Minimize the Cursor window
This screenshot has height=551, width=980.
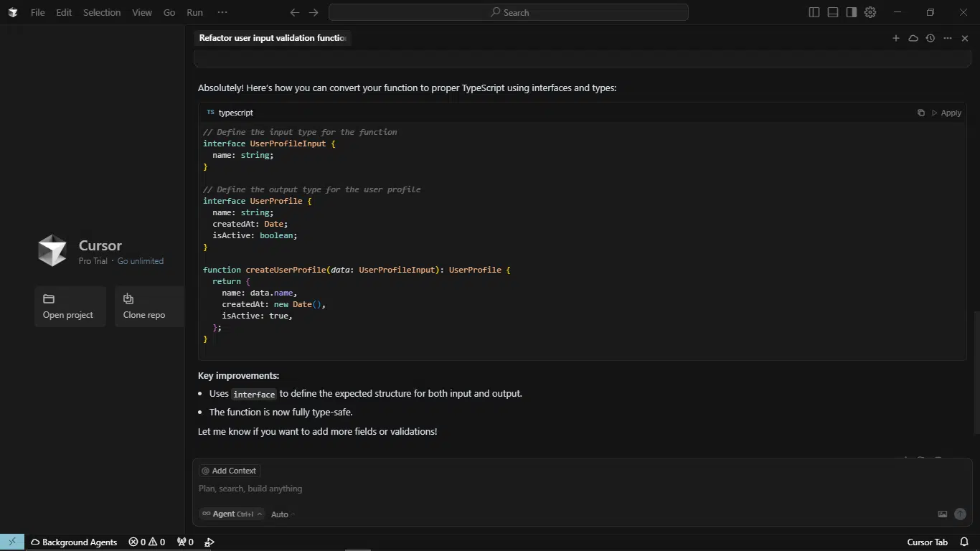pos(897,12)
